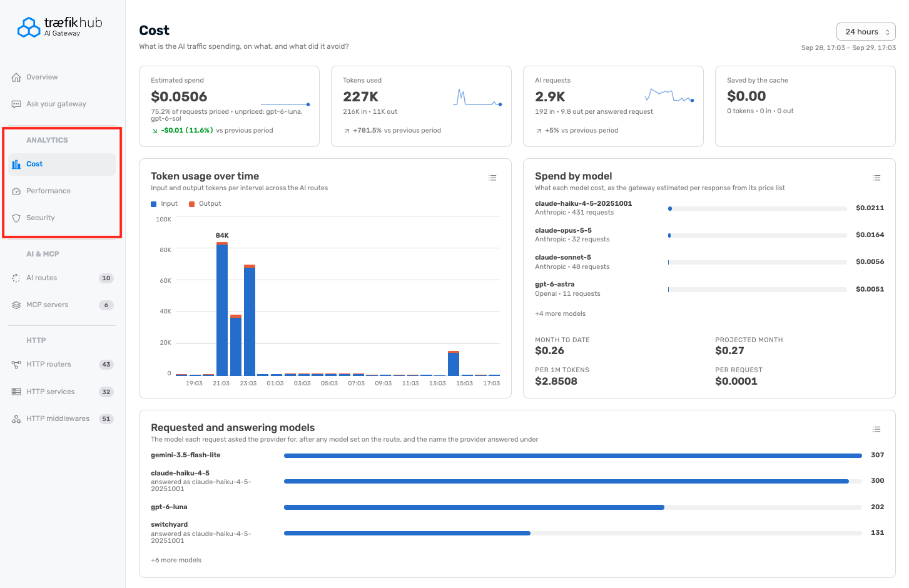Image resolution: width=909 pixels, height=588 pixels.
Task: Click the HTTP services count badge 32
Action: tap(106, 392)
